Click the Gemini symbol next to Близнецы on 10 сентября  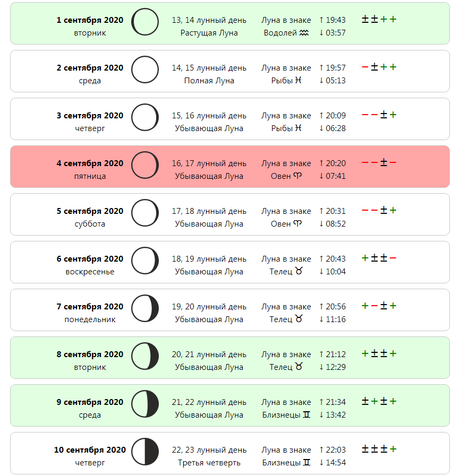pos(307,462)
